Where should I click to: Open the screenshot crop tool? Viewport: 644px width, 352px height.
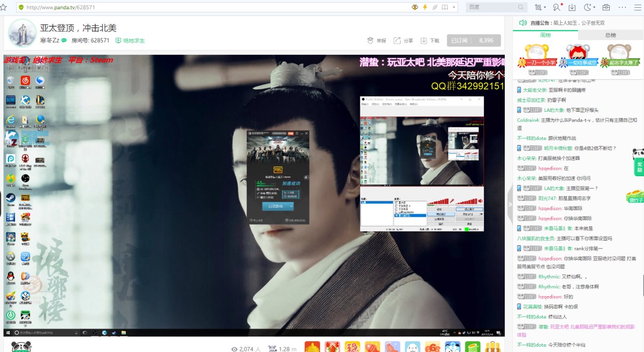(x=538, y=7)
